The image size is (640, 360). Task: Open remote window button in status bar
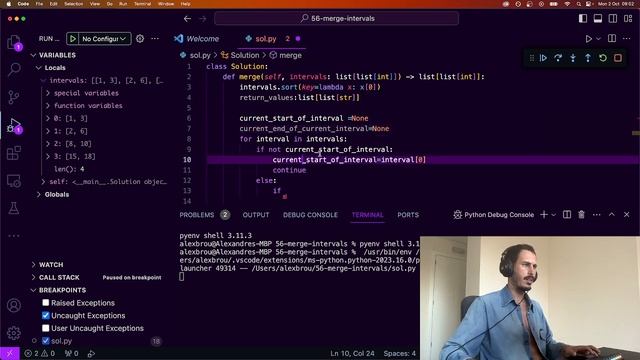9,353
